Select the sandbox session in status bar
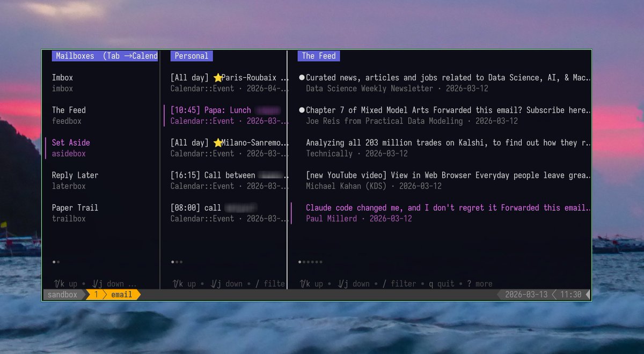Image resolution: width=644 pixels, height=354 pixels. coord(62,294)
